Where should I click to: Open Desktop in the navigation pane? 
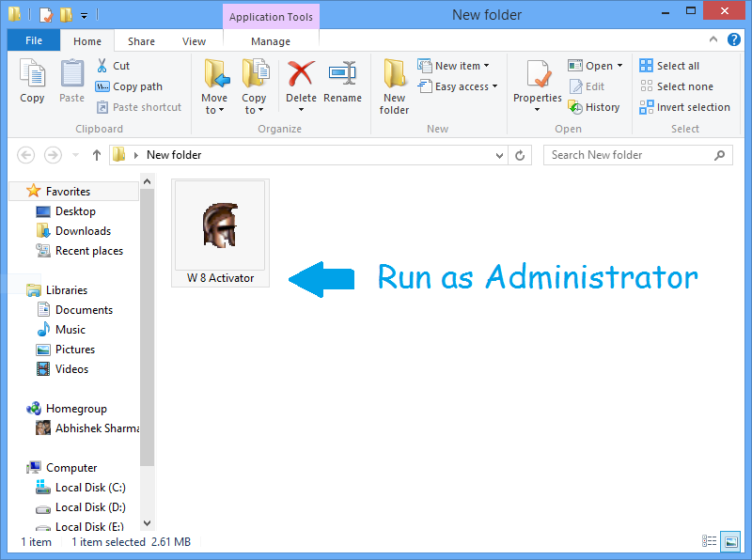[x=75, y=211]
